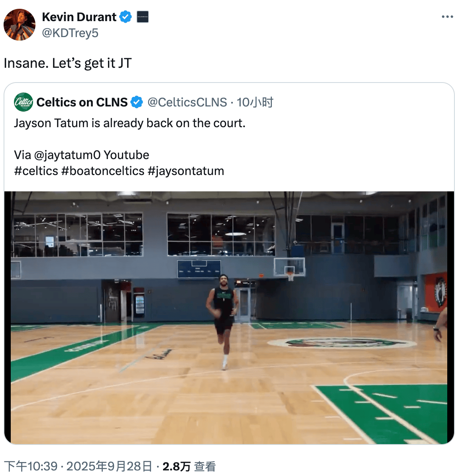Visit the @CelticsCLNS handle
This screenshot has width=460, height=476.
187,102
